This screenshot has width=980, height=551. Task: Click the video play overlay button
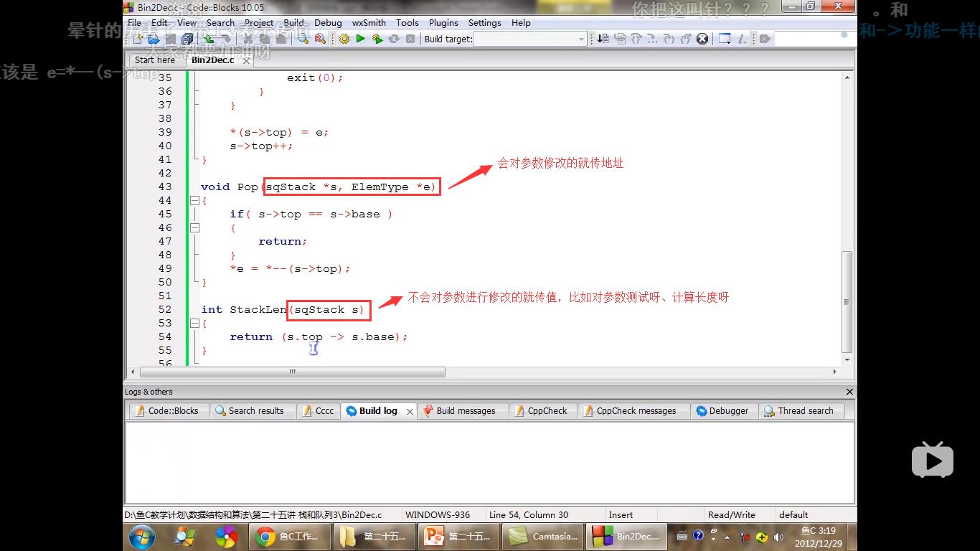(x=932, y=460)
